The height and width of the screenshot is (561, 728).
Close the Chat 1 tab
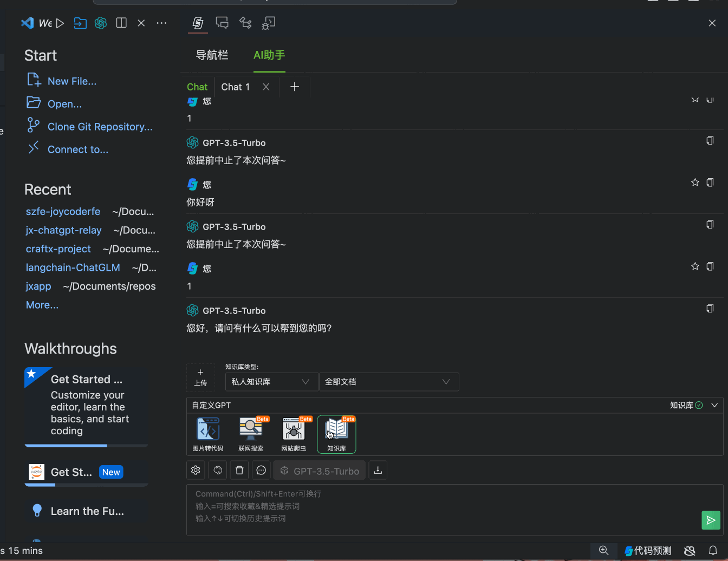coord(266,87)
